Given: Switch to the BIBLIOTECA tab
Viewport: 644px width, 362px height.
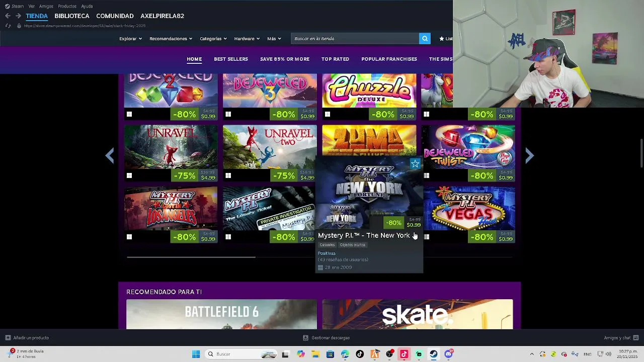Looking at the screenshot, I should tap(72, 16).
